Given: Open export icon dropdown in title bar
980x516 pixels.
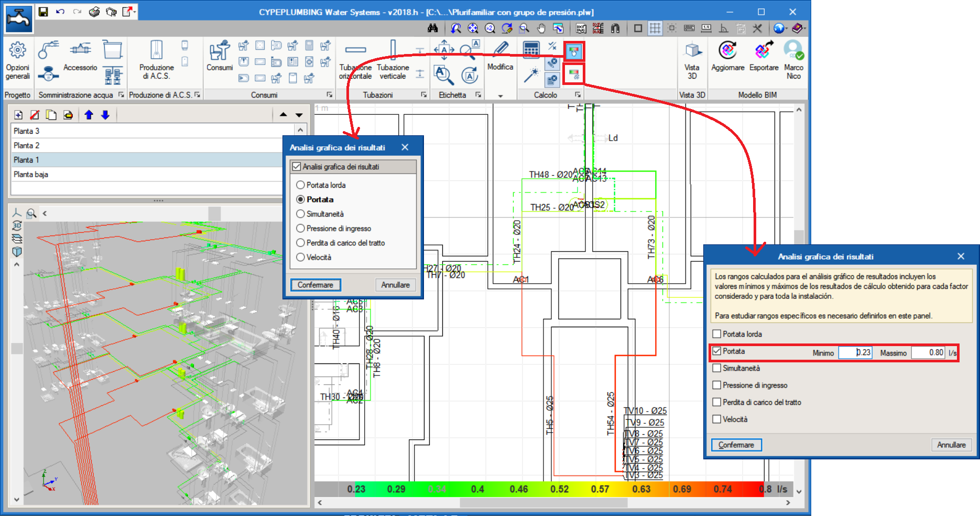Looking at the screenshot, I should click(134, 12).
